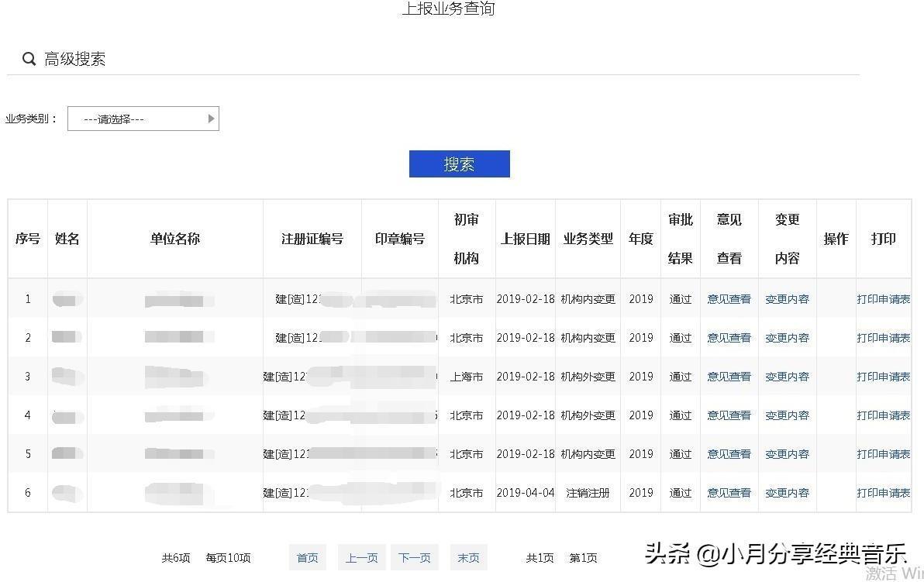
Task: Click 打印申请表 for row 5
Action: point(883,454)
